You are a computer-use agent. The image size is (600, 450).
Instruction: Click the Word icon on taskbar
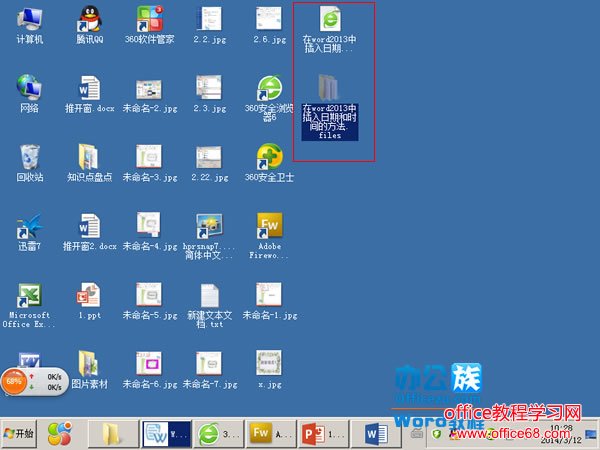coord(376,434)
